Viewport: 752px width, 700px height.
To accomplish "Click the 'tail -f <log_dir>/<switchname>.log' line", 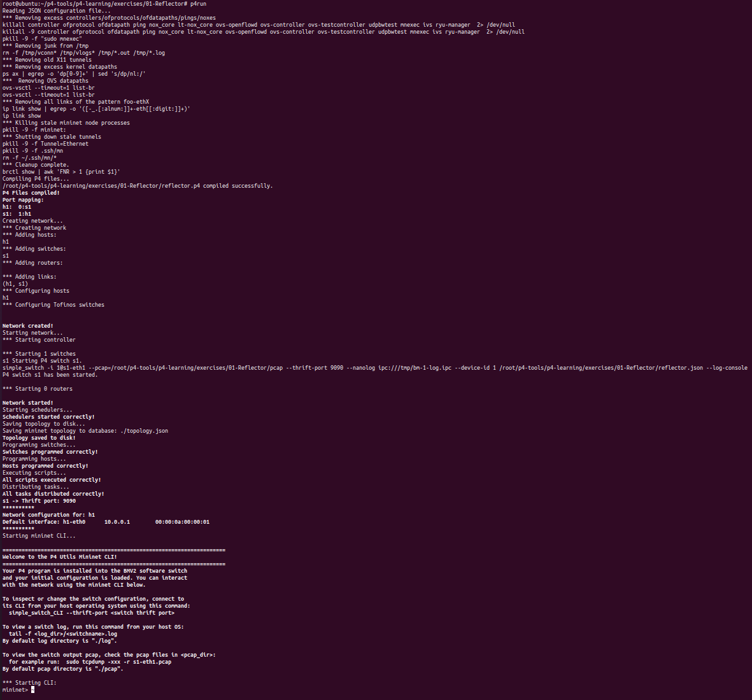I will 63,634.
